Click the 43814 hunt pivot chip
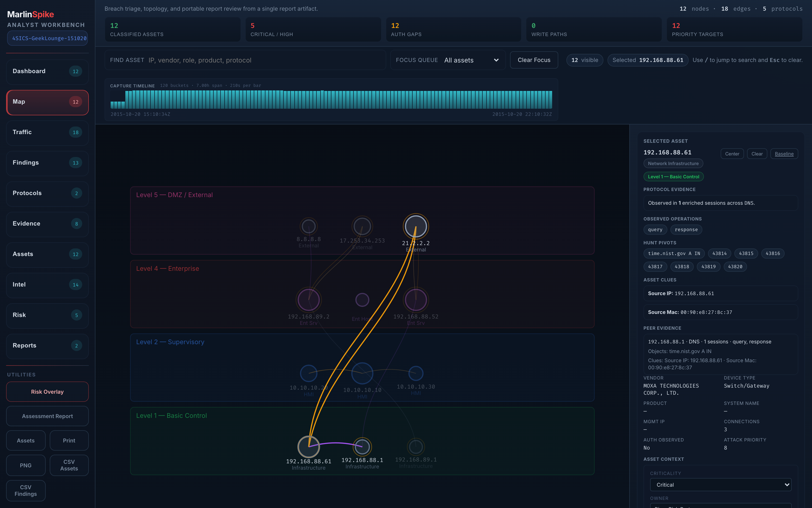 point(719,254)
